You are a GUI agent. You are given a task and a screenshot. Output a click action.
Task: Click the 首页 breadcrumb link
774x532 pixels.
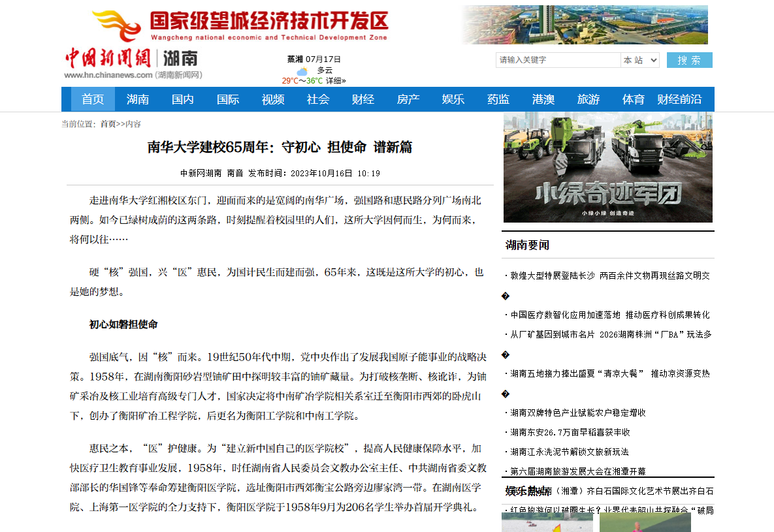pyautogui.click(x=108, y=124)
